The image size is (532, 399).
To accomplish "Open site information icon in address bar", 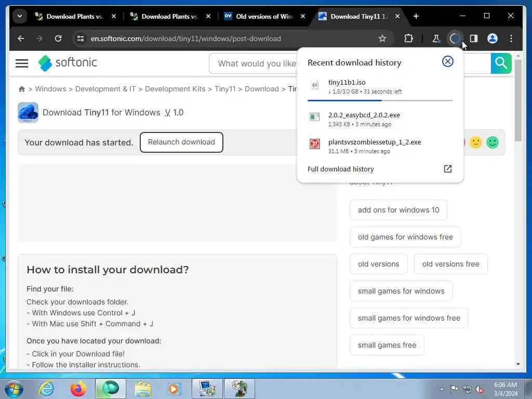I will point(81,38).
